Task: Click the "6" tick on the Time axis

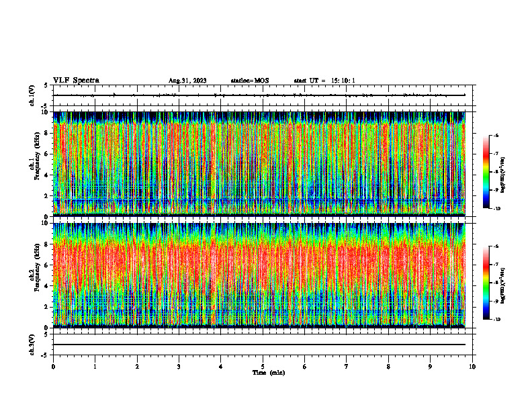Action: pyautogui.click(x=305, y=367)
